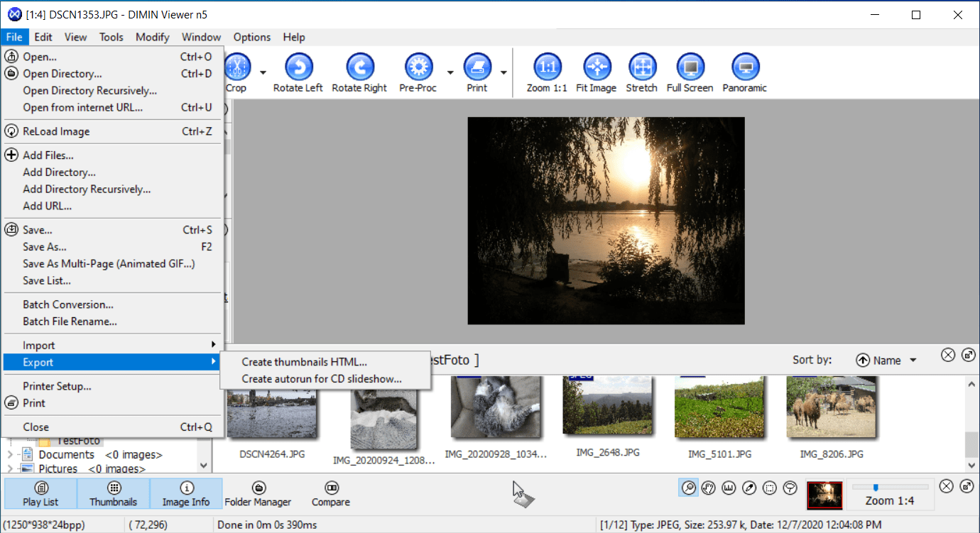Open the Crop options dropdown arrow
This screenshot has width=980, height=533.
click(x=263, y=72)
